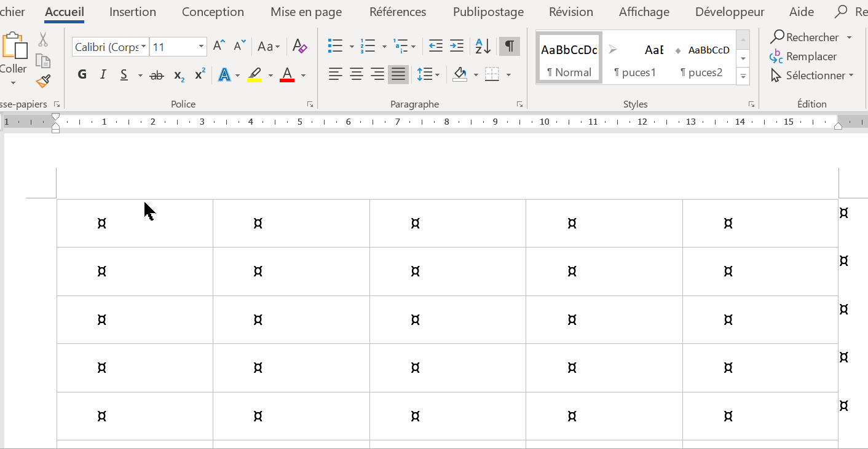This screenshot has width=868, height=449.
Task: Apply yellow text highlight color
Action: point(254,75)
